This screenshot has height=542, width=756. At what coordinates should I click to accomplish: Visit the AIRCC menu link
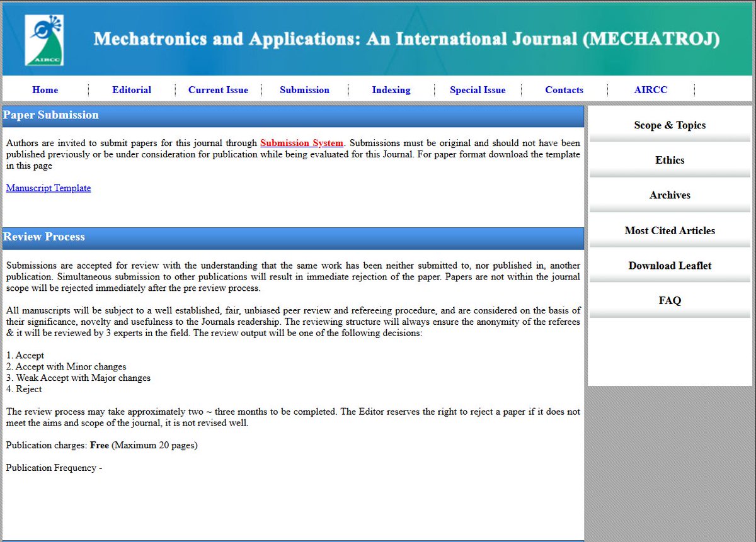651,90
